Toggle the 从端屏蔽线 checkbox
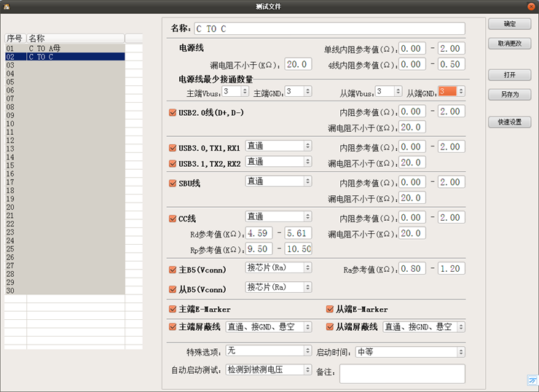This screenshot has width=539, height=392. pyautogui.click(x=330, y=327)
